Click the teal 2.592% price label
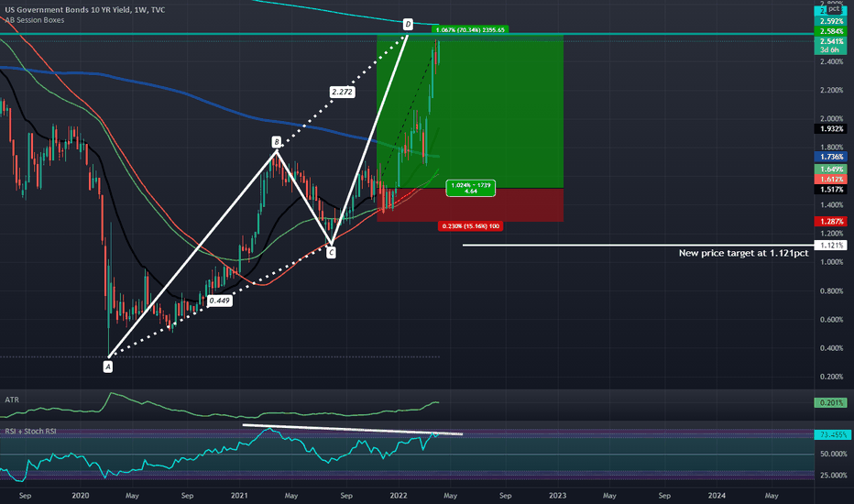Image resolution: width=854 pixels, height=504 pixels. coord(830,22)
